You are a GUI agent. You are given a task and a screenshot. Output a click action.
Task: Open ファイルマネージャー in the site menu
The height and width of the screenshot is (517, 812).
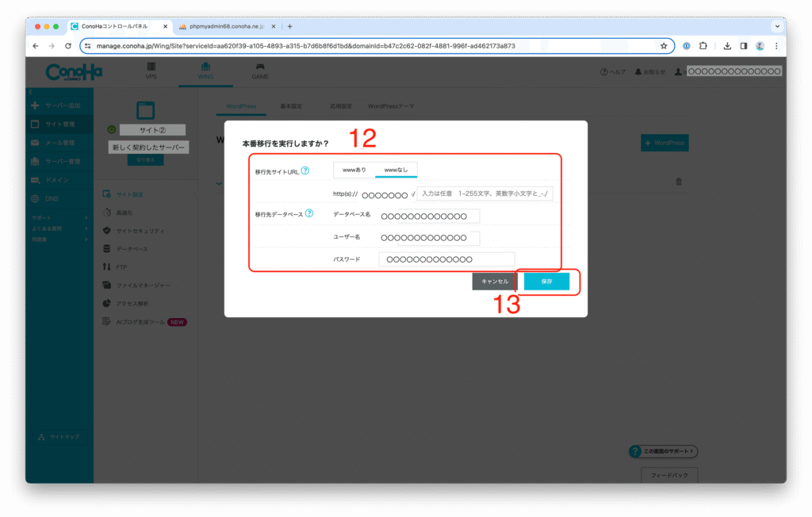click(x=136, y=285)
